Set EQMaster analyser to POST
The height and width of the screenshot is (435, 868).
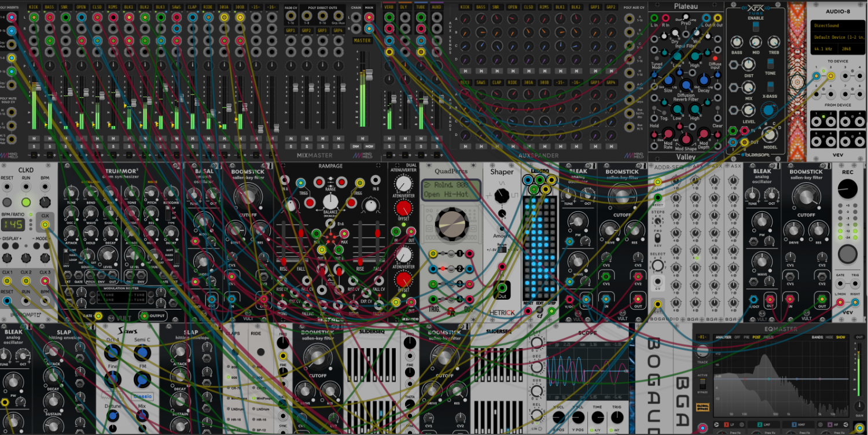click(757, 337)
